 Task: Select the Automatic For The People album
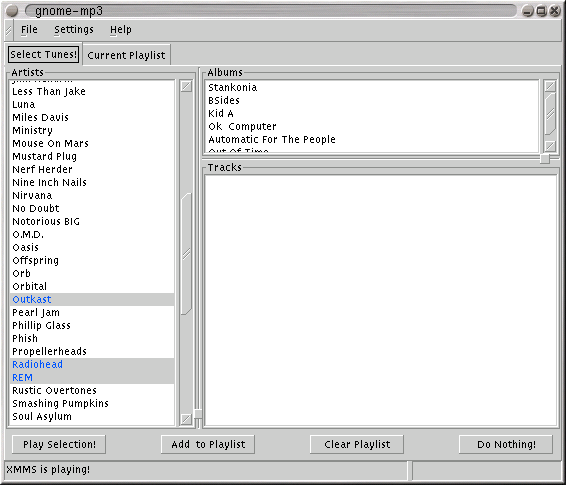coord(372,140)
